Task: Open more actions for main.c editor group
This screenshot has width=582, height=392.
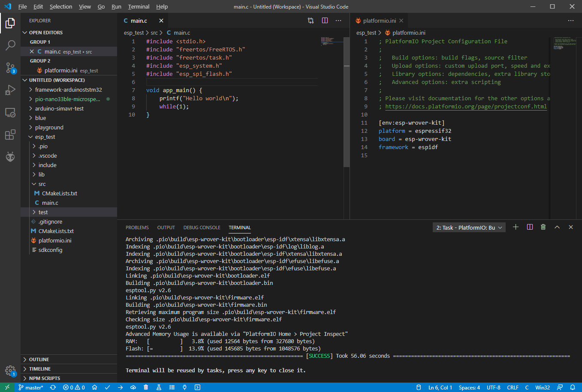Action: (338, 21)
